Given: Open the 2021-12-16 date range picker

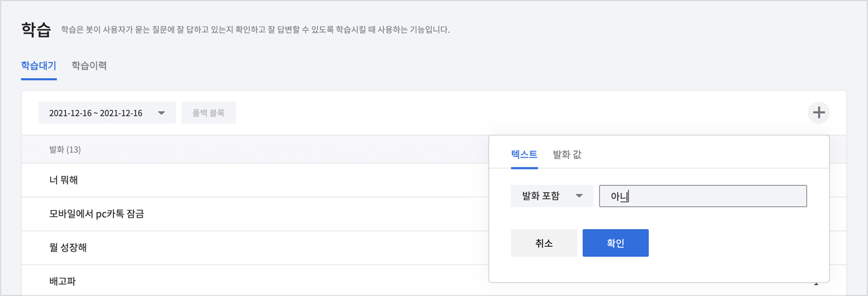Looking at the screenshot, I should click(x=106, y=113).
